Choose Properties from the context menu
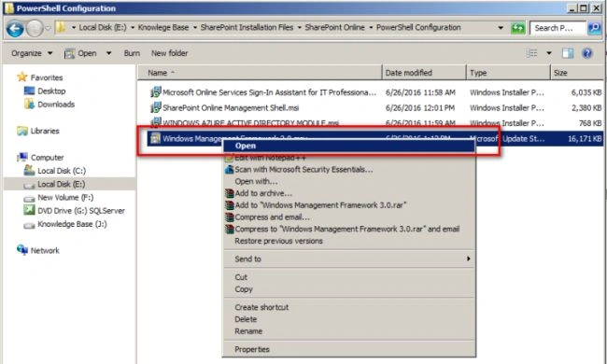The width and height of the screenshot is (607, 364). [349, 350]
